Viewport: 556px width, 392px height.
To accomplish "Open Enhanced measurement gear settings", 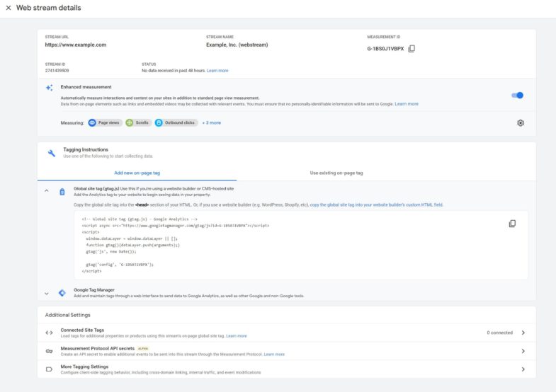I will (x=520, y=123).
